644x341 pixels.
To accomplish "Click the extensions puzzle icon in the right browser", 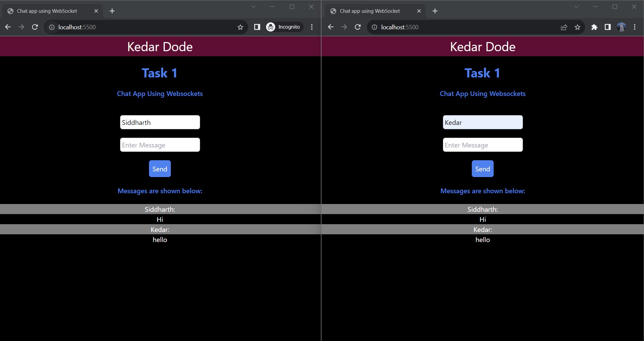I will click(595, 27).
